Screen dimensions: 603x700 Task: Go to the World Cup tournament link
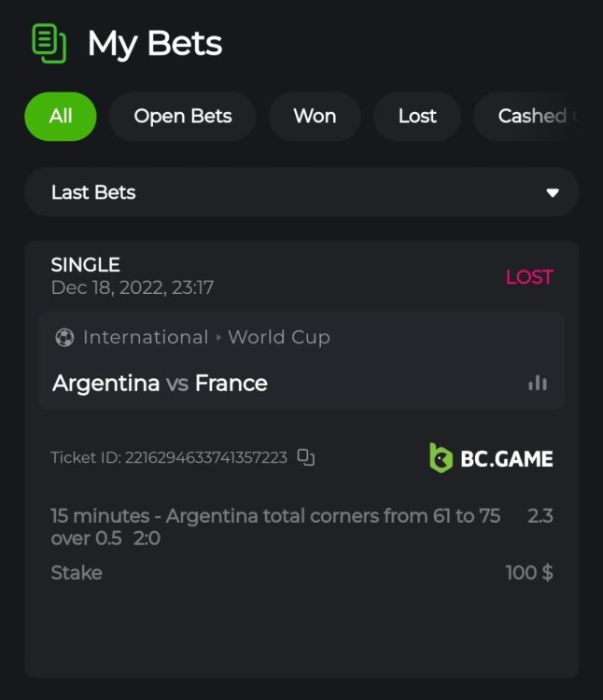[279, 338]
